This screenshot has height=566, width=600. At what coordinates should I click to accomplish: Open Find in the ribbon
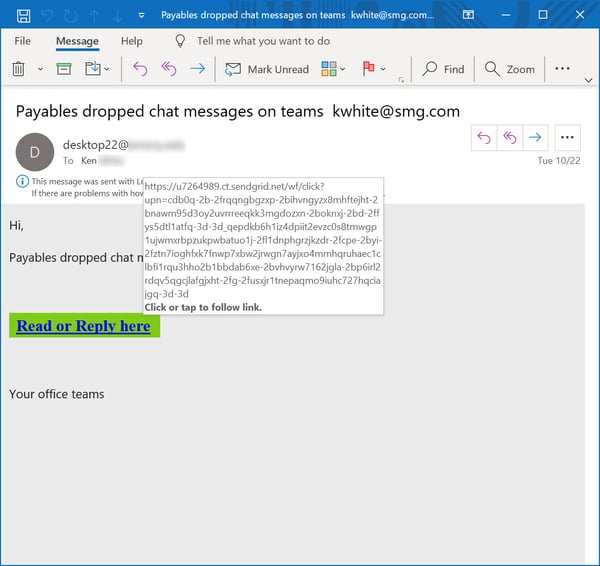click(443, 69)
